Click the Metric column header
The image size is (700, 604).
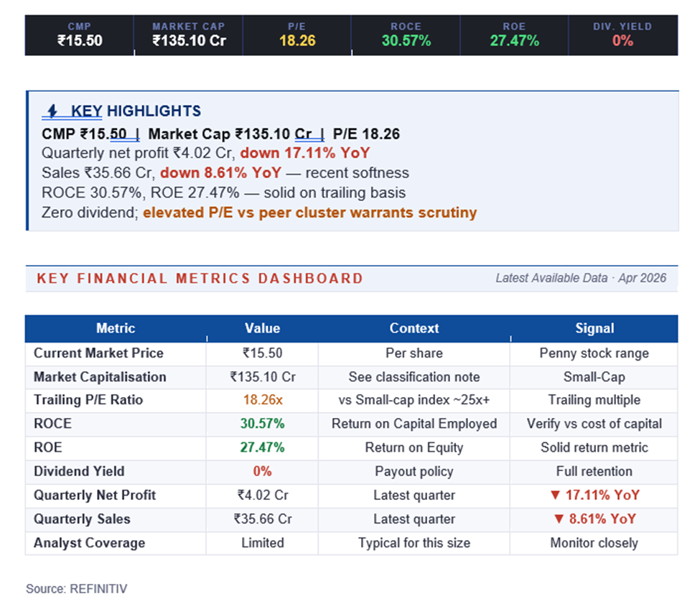[116, 328]
